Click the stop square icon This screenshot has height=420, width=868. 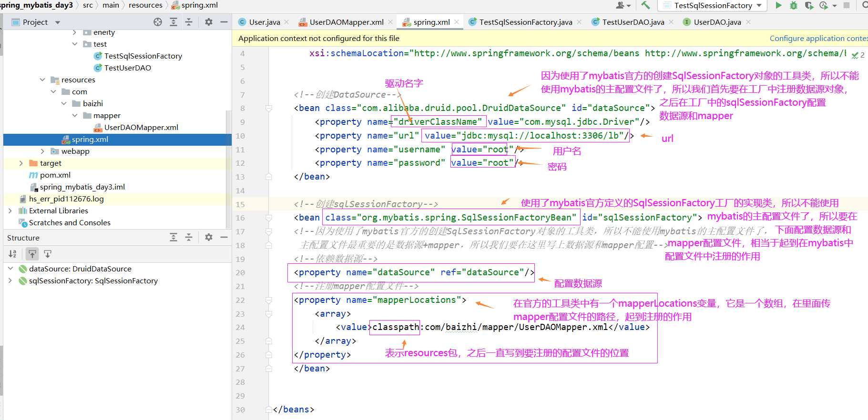[847, 5]
